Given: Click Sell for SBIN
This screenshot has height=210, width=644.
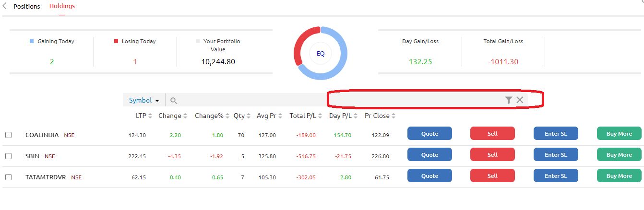Looking at the screenshot, I should (x=492, y=155).
